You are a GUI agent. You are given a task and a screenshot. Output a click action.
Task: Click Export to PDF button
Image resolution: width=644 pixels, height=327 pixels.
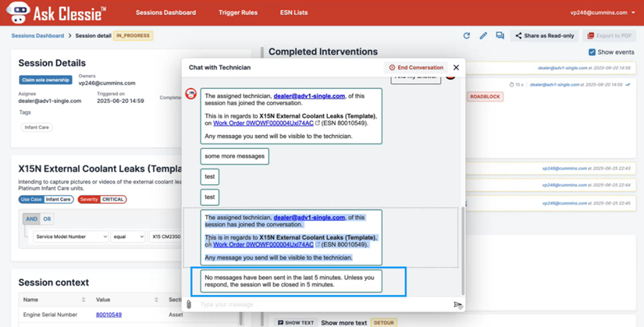(609, 36)
